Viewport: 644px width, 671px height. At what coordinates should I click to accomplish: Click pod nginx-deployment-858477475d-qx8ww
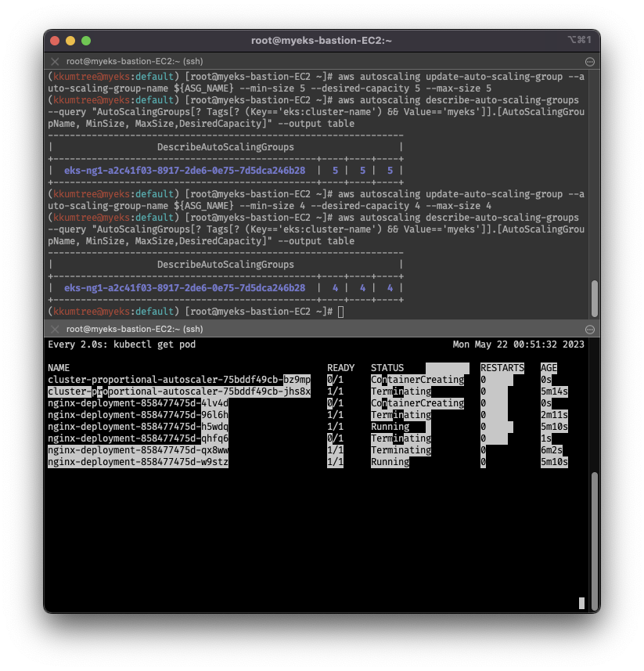point(139,450)
